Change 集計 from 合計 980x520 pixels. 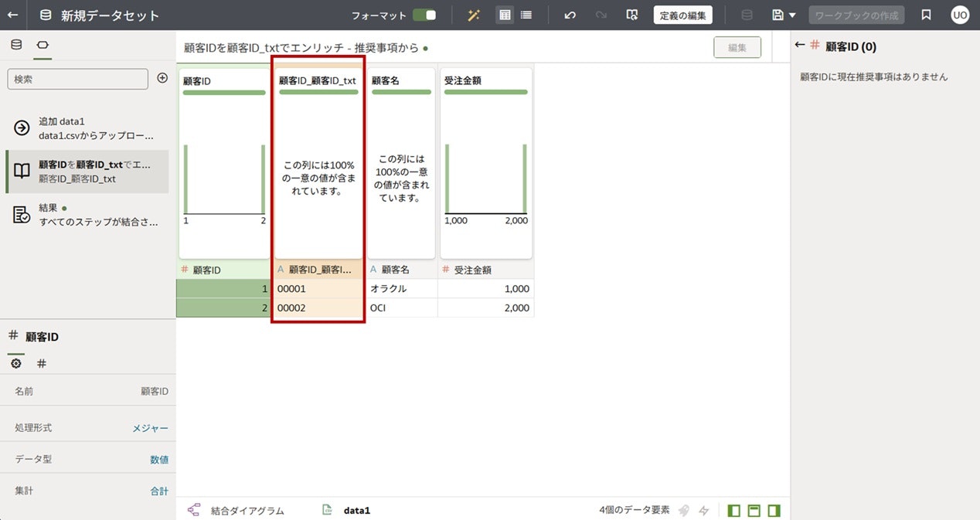pyautogui.click(x=159, y=491)
